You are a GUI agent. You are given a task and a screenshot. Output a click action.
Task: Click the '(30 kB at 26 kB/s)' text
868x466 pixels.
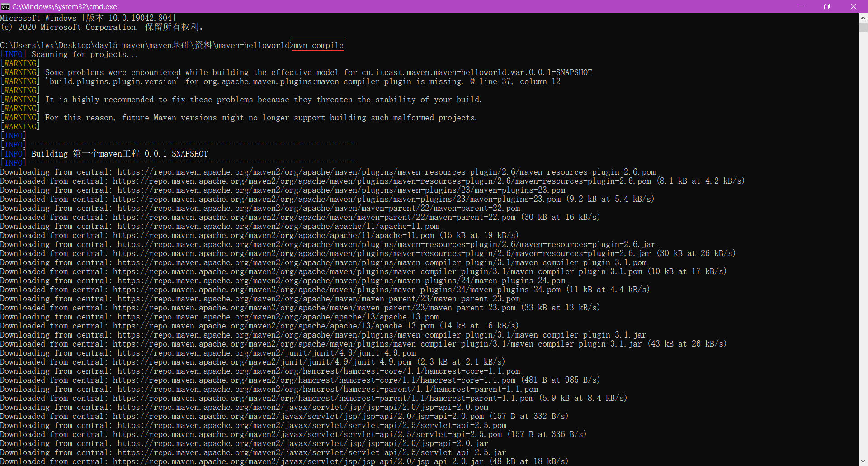click(x=696, y=253)
